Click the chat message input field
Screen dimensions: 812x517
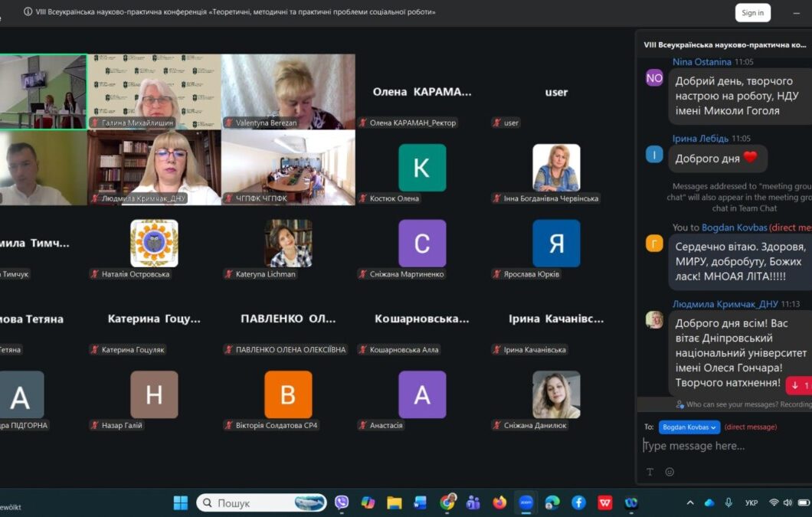pyautogui.click(x=726, y=446)
